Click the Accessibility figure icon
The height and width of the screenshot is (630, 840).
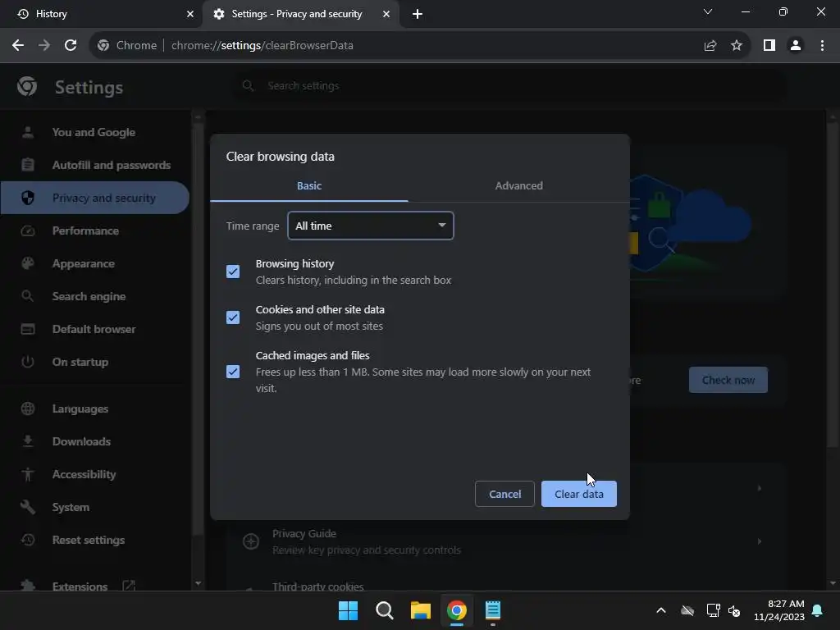click(28, 474)
